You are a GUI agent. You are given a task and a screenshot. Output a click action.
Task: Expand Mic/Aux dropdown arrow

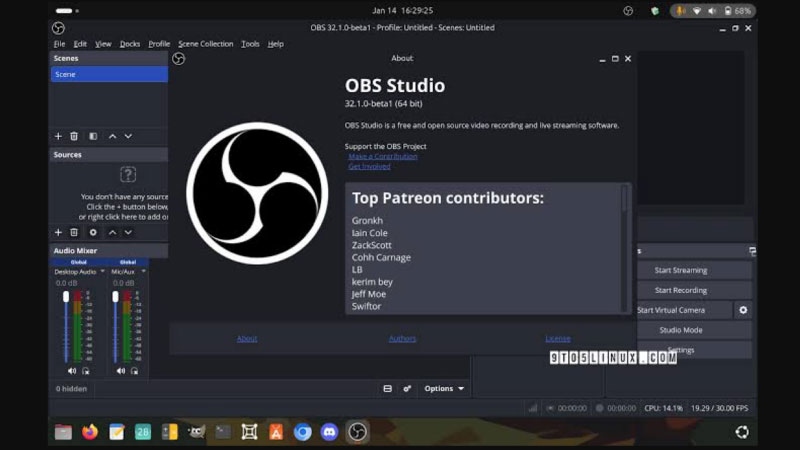(143, 271)
